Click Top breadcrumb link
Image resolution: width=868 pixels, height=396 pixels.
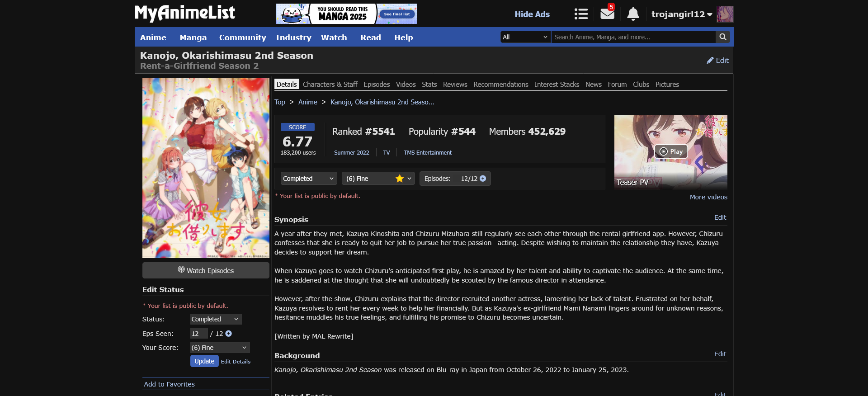coord(280,102)
